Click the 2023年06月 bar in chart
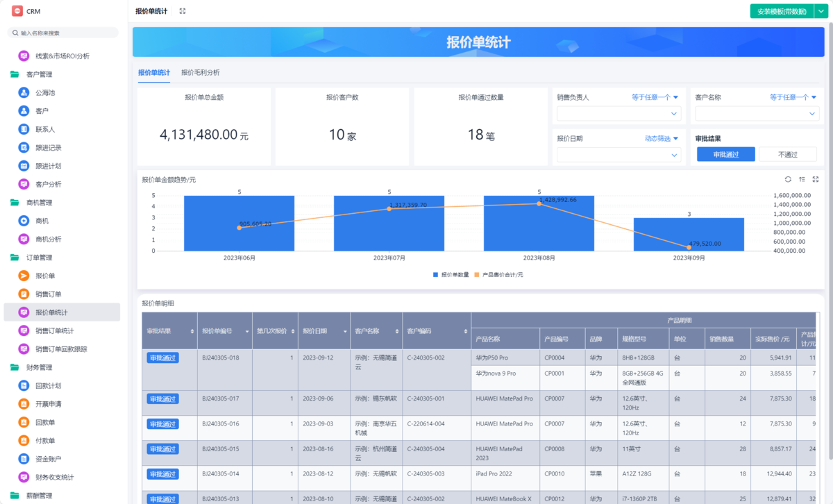The height and width of the screenshot is (504, 833). tap(239, 223)
